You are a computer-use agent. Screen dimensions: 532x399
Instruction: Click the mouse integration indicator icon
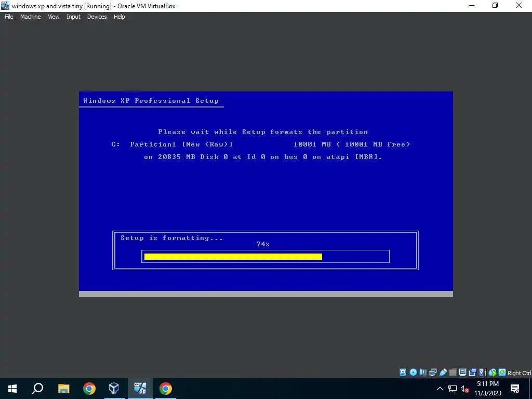(493, 372)
